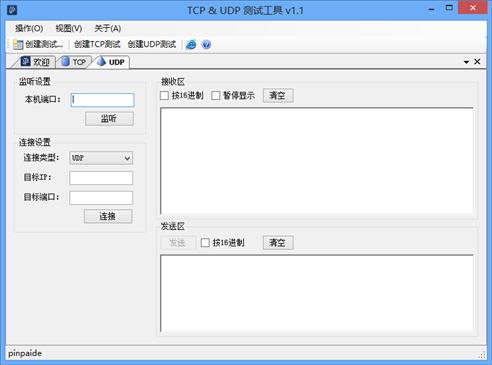Open the 操作(O) menu
Viewport: 492px width, 365px height.
tap(29, 28)
